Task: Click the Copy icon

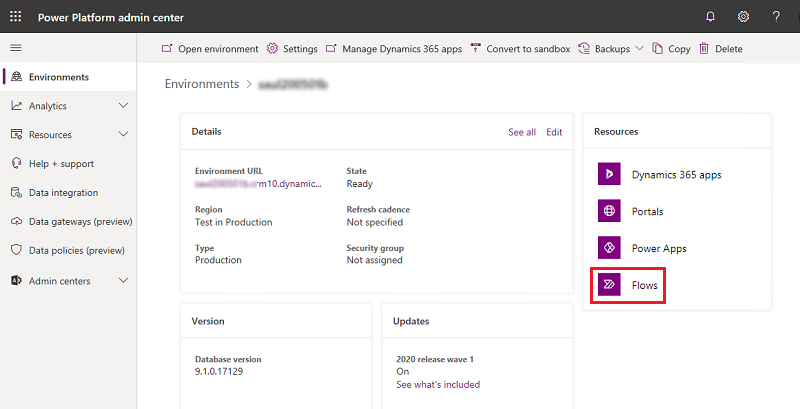Action: tap(658, 48)
